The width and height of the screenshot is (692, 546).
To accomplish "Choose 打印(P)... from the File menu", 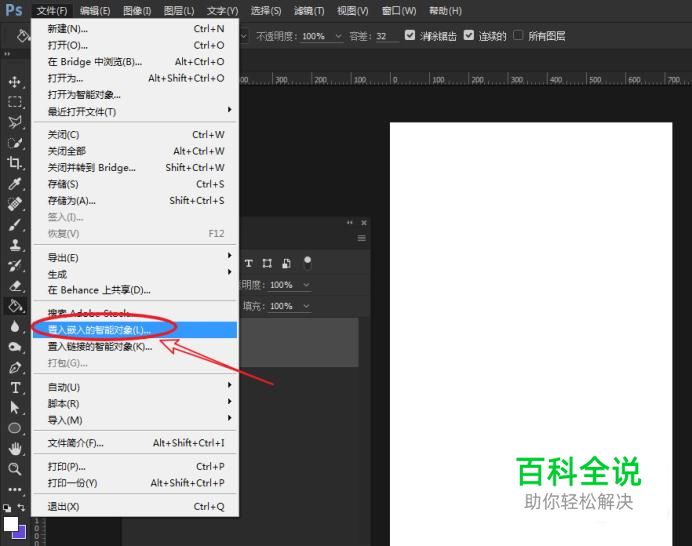I will pyautogui.click(x=135, y=467).
